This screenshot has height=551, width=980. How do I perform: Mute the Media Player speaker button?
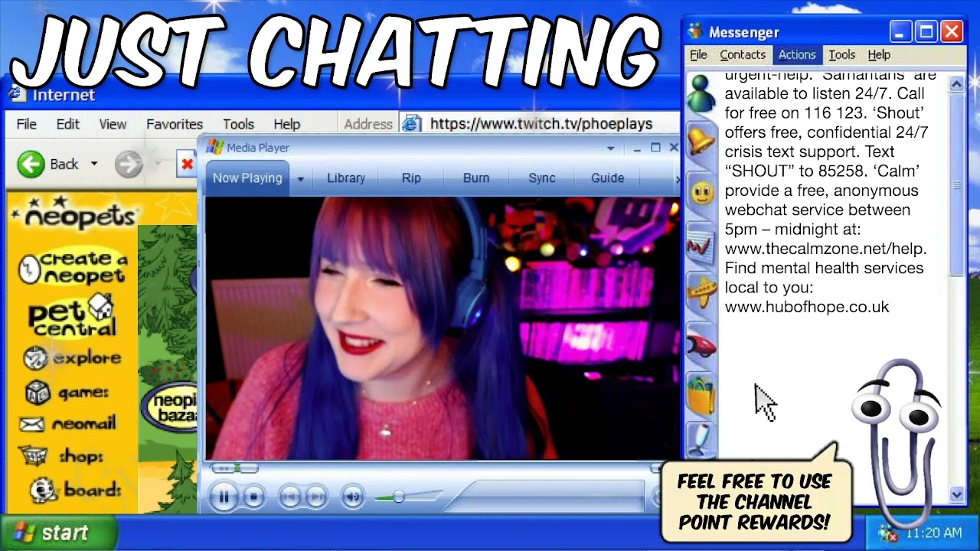coord(352,497)
